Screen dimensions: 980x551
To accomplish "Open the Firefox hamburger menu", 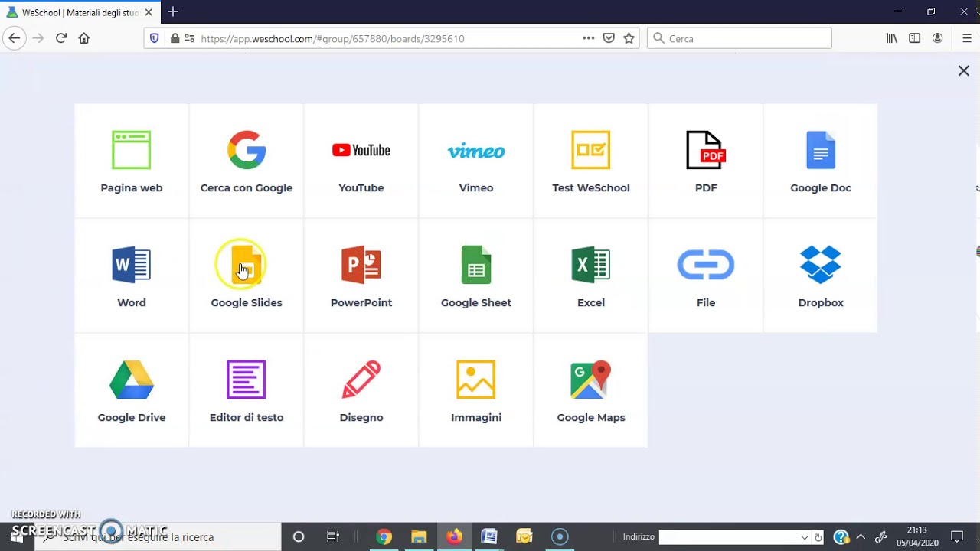I will click(x=967, y=38).
